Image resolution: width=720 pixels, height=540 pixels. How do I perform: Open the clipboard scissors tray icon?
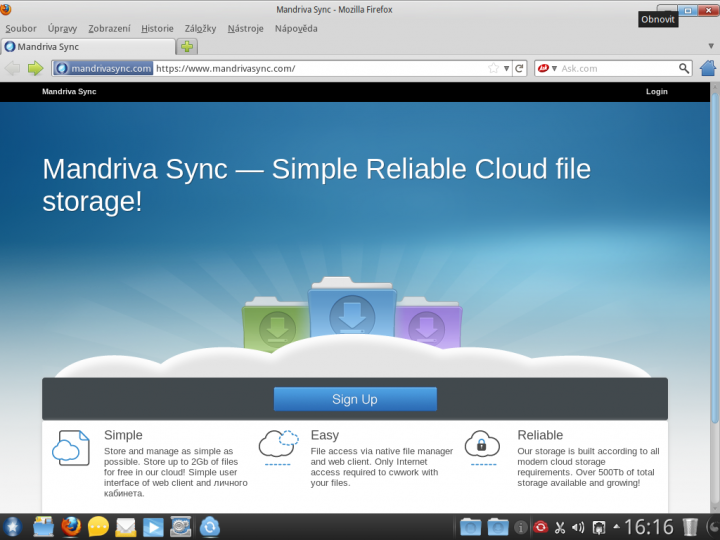560,527
